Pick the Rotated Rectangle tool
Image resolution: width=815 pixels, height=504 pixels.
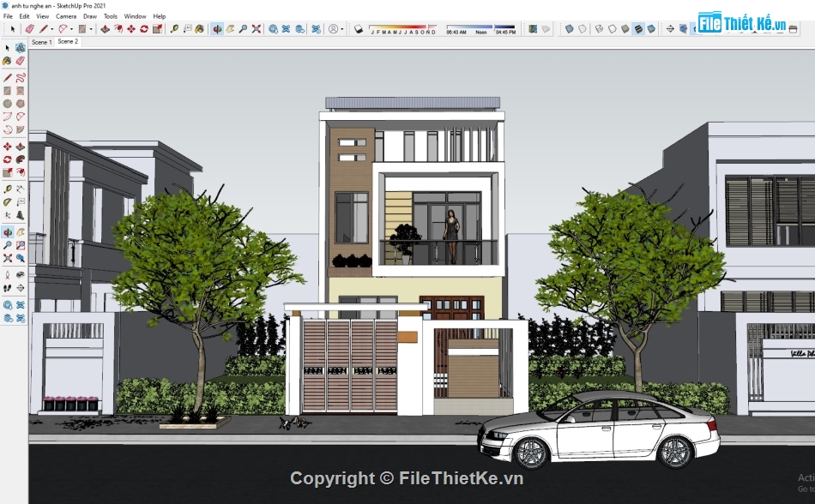coord(21,90)
